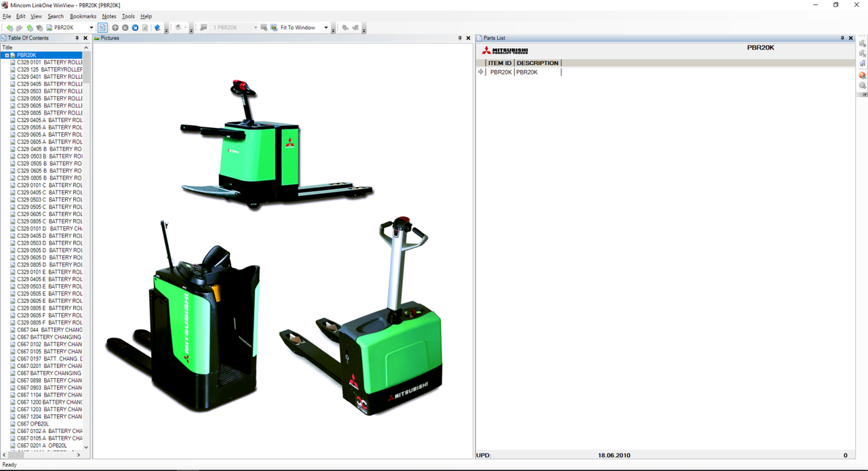Open the File menu
This screenshot has height=471, width=868.
coord(7,16)
